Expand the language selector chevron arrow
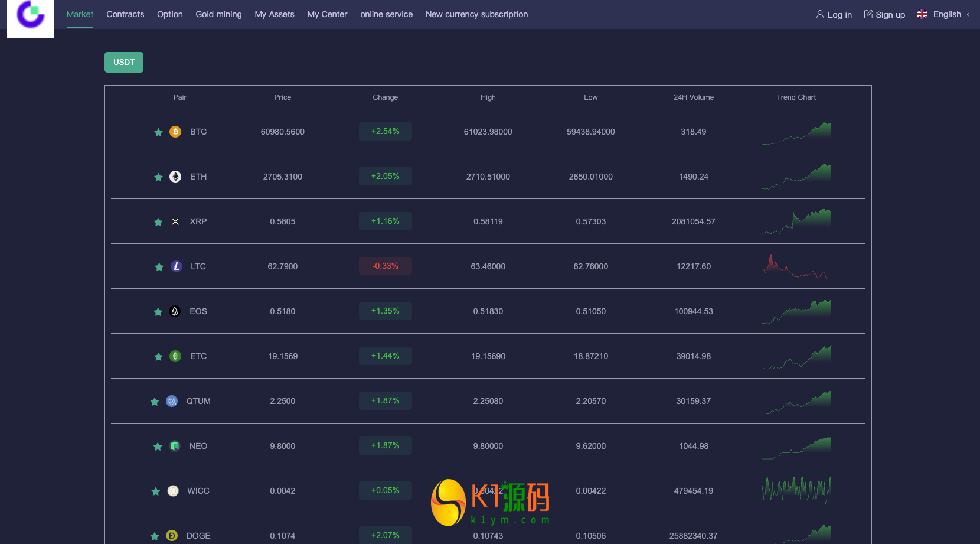 click(x=968, y=15)
